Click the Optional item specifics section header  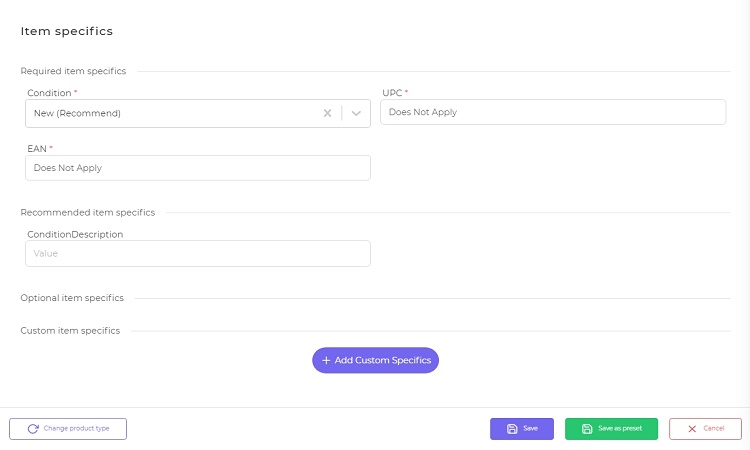pos(72,298)
